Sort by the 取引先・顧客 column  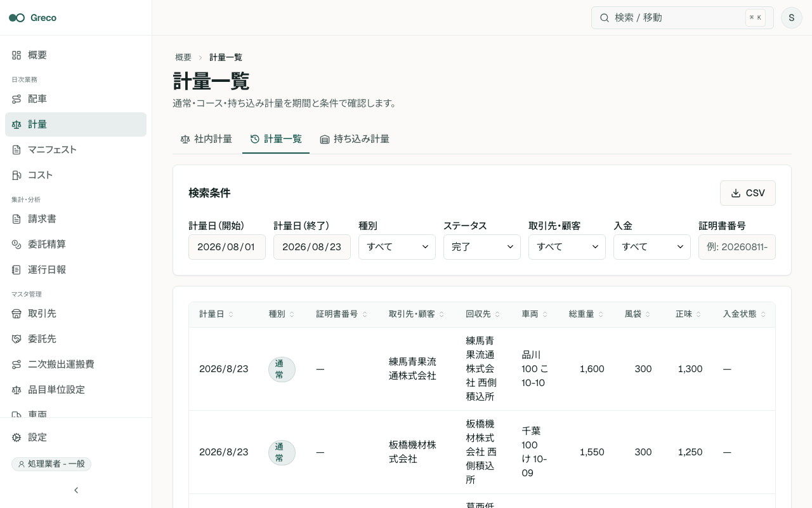coord(416,314)
